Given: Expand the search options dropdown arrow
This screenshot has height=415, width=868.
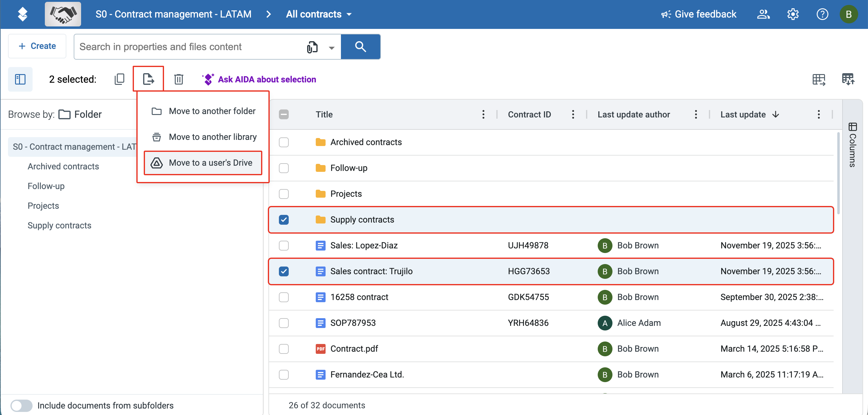Looking at the screenshot, I should 331,48.
